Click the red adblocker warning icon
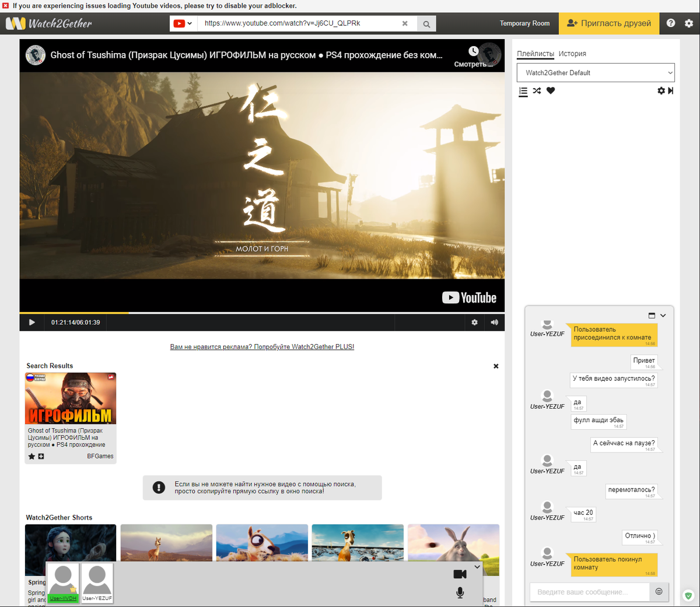The width and height of the screenshot is (700, 607). [5, 6]
